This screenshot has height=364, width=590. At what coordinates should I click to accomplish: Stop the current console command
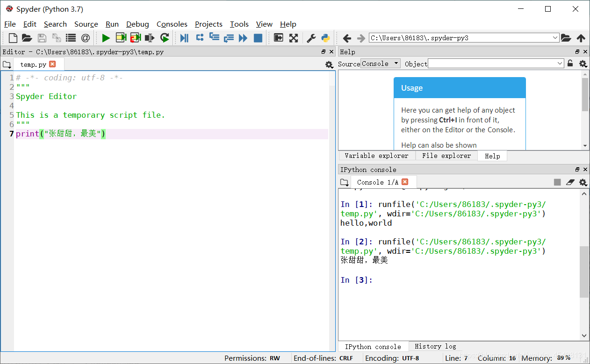point(557,182)
